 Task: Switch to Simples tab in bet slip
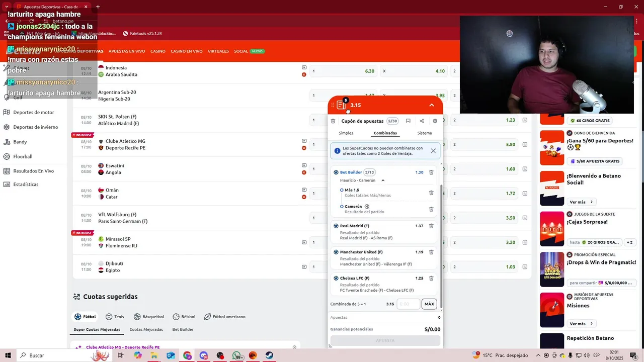point(346,133)
